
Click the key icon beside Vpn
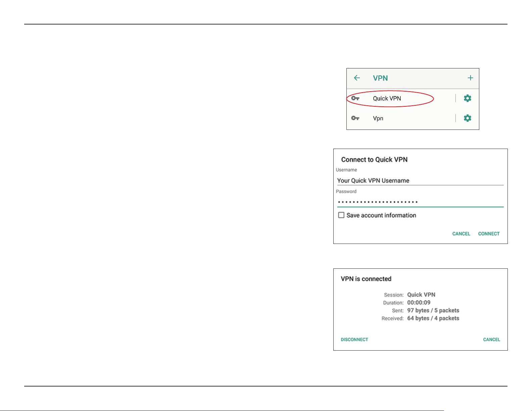(355, 118)
